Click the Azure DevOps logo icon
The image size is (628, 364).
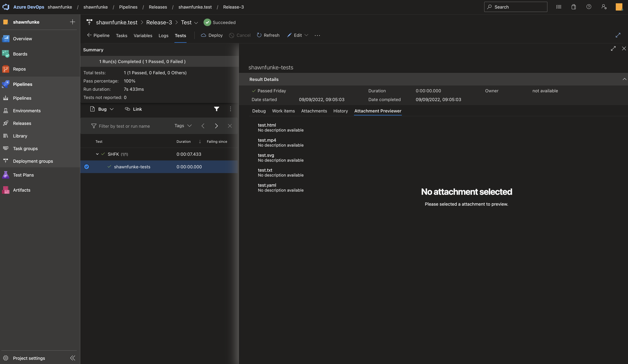[x=6, y=7]
